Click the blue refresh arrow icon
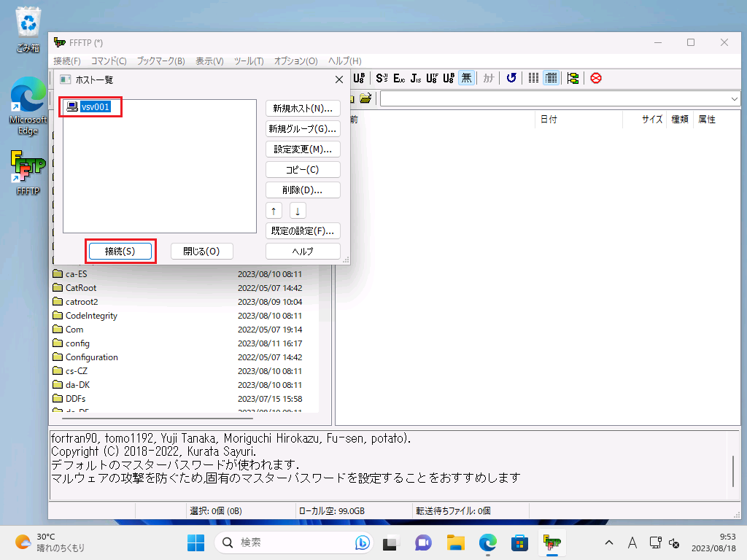The image size is (747, 560). pyautogui.click(x=511, y=78)
